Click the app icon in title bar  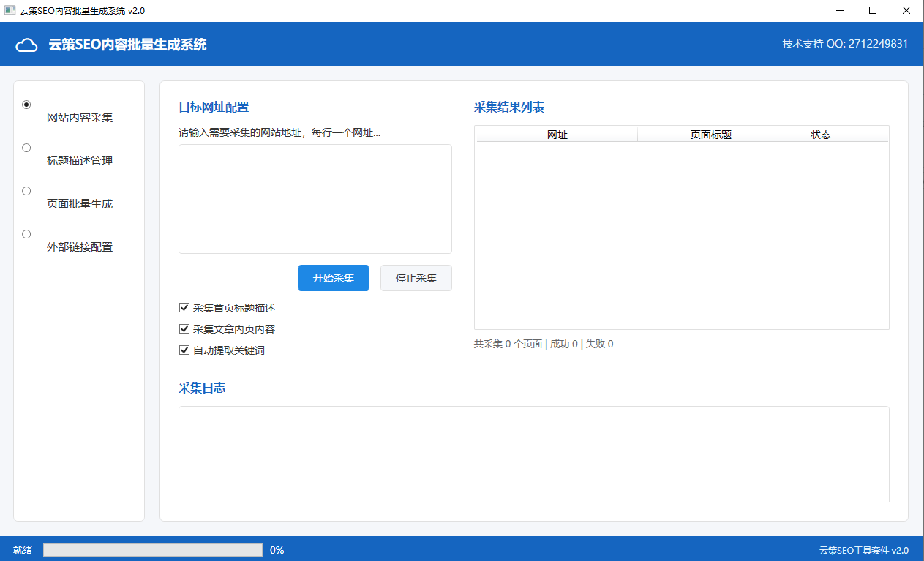click(x=10, y=10)
